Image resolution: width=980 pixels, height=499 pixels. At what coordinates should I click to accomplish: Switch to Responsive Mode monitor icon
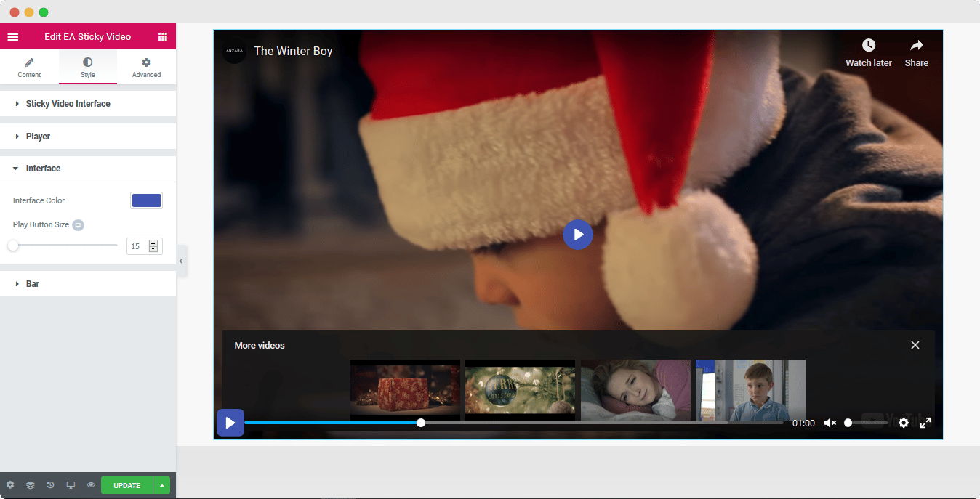70,484
